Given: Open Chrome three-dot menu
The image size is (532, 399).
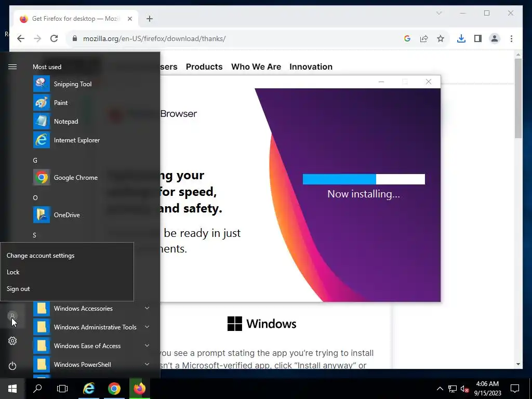Looking at the screenshot, I should (x=511, y=38).
